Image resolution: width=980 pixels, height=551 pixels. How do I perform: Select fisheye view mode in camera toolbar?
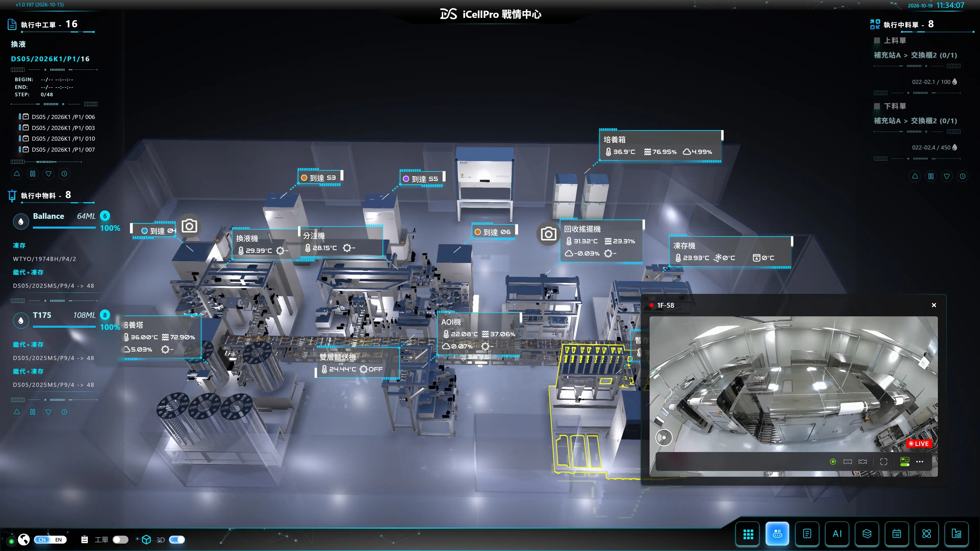coord(833,462)
